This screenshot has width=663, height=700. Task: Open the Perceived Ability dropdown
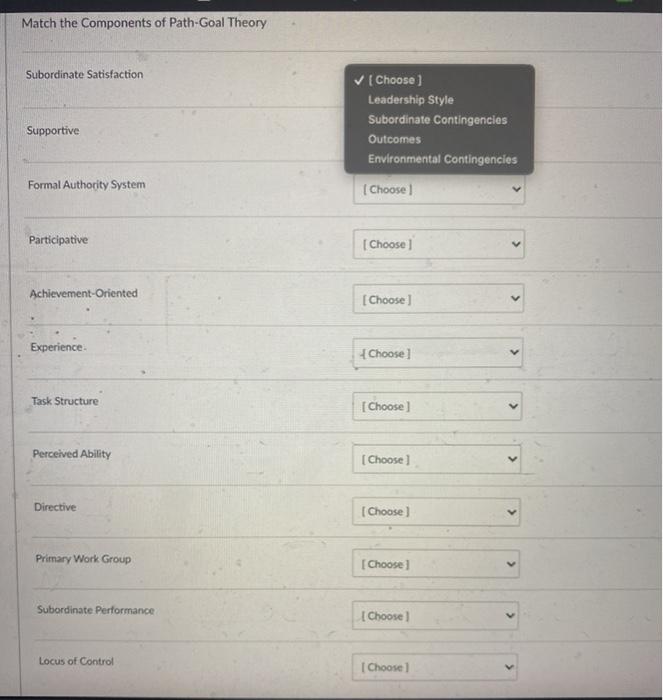pyautogui.click(x=437, y=459)
